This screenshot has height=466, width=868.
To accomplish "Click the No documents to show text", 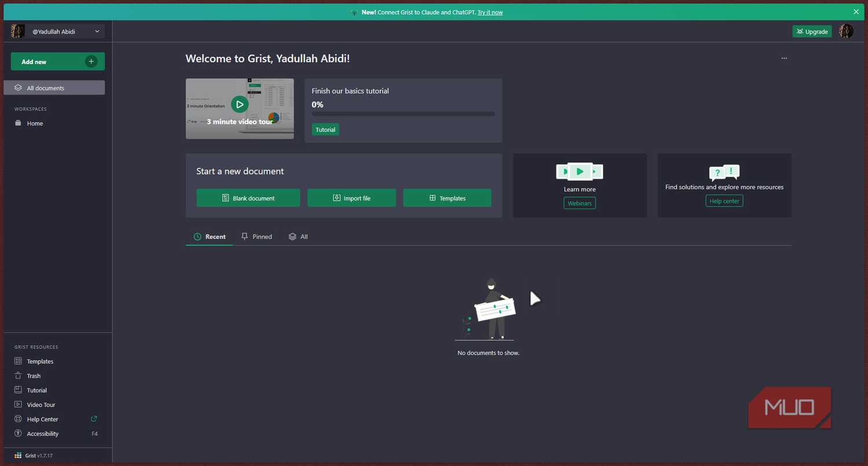I will pos(488,353).
